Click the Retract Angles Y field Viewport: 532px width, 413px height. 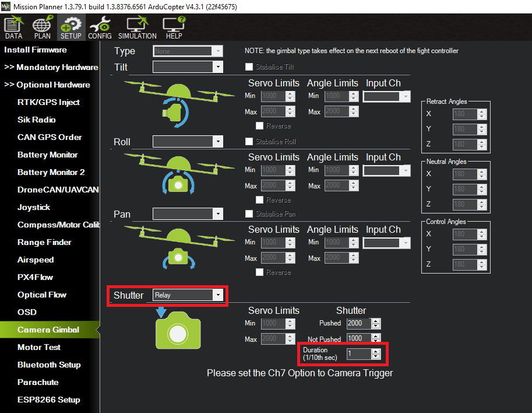465,129
